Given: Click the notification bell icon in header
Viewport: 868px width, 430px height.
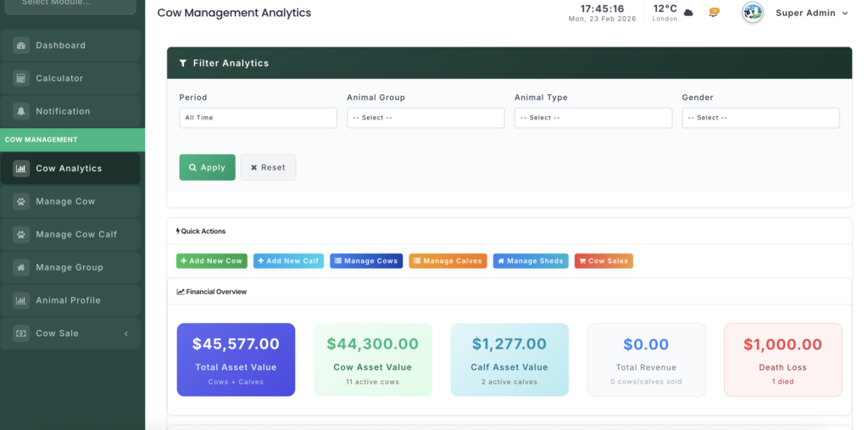Looking at the screenshot, I should tap(714, 13).
